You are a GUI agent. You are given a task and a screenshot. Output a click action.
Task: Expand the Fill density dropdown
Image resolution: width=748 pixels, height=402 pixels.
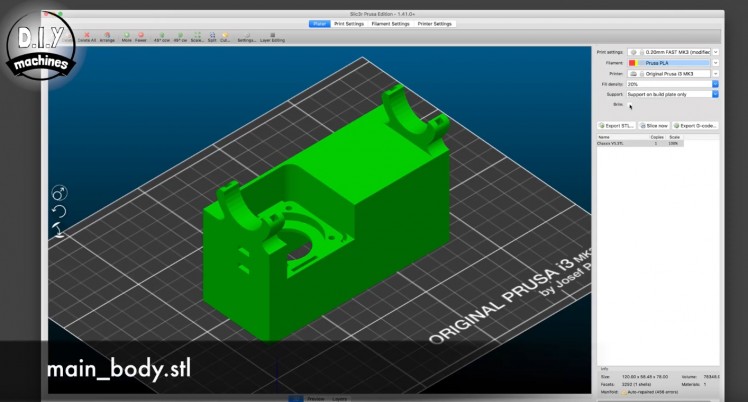tap(715, 84)
